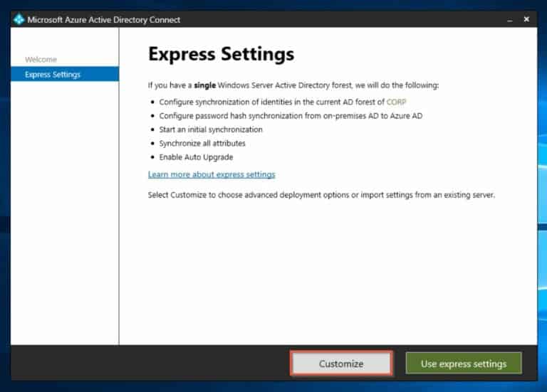Open Learn more about express settings link

point(212,174)
